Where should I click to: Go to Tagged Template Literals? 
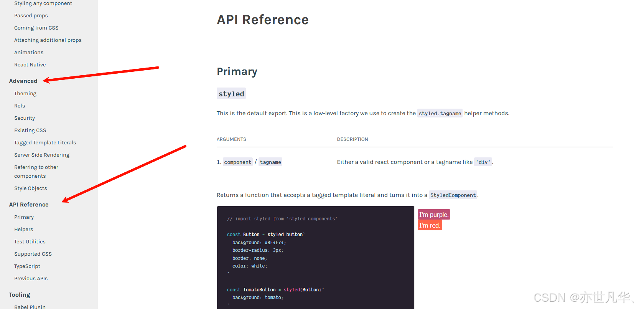click(45, 143)
